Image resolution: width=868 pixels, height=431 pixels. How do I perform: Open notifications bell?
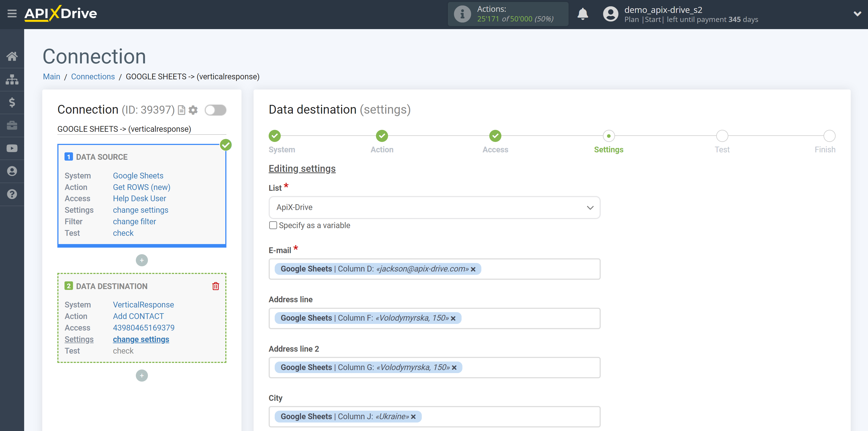coord(583,14)
